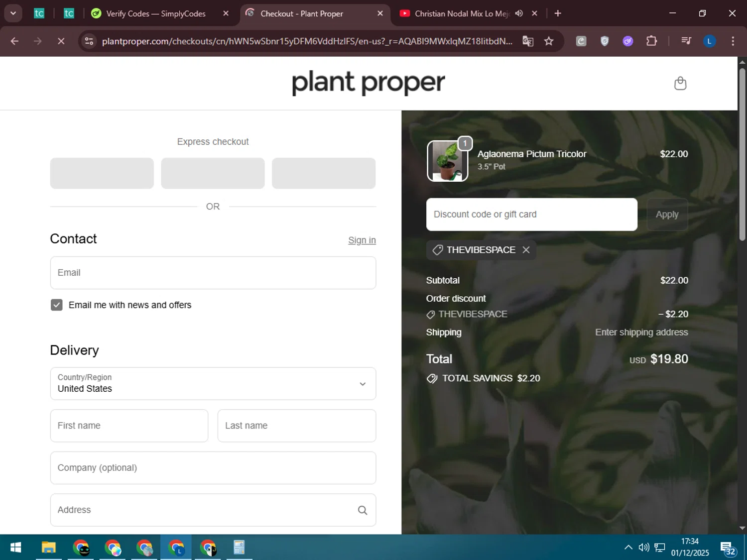Open the first Chrome taskbar icon

[81, 548]
